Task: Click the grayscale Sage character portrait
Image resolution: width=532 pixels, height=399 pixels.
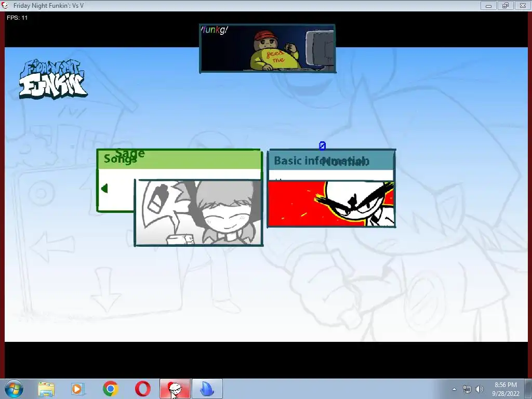Action: (198, 212)
